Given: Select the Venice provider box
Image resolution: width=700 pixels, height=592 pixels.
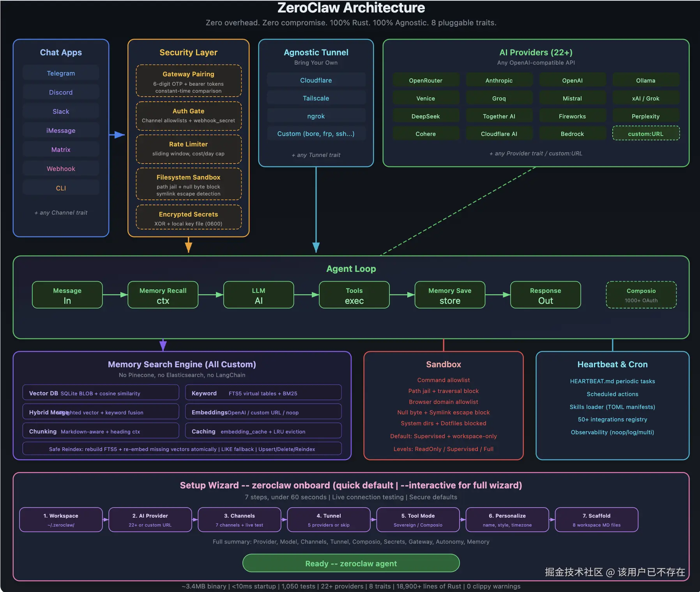Looking at the screenshot, I should pyautogui.click(x=426, y=99).
